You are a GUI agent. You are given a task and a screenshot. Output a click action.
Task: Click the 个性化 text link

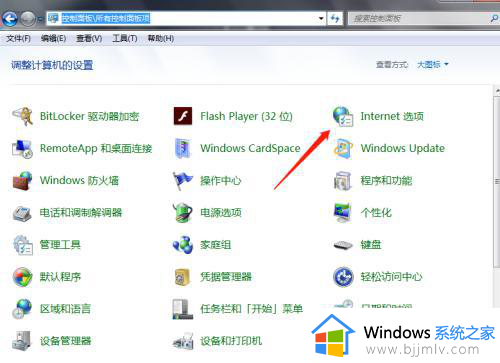click(x=376, y=212)
